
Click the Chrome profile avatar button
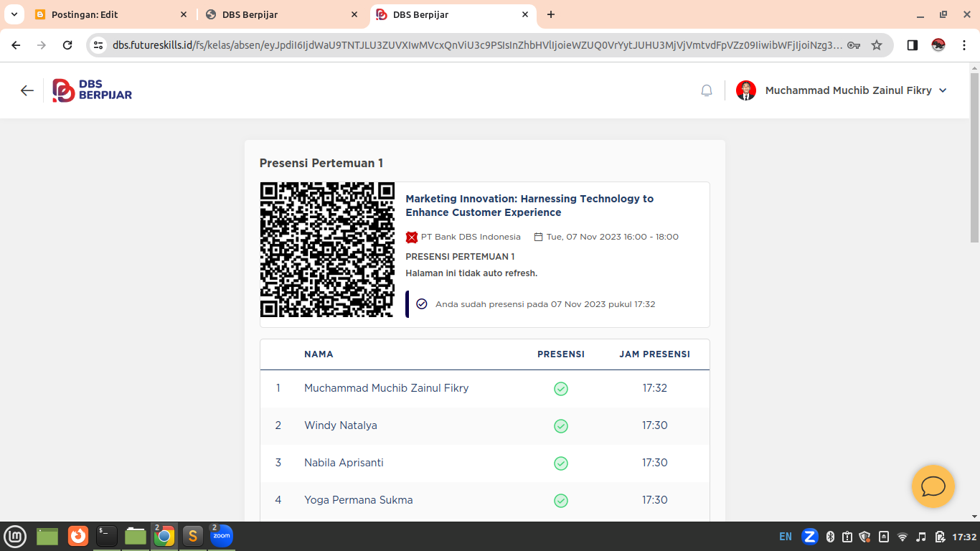point(938,45)
